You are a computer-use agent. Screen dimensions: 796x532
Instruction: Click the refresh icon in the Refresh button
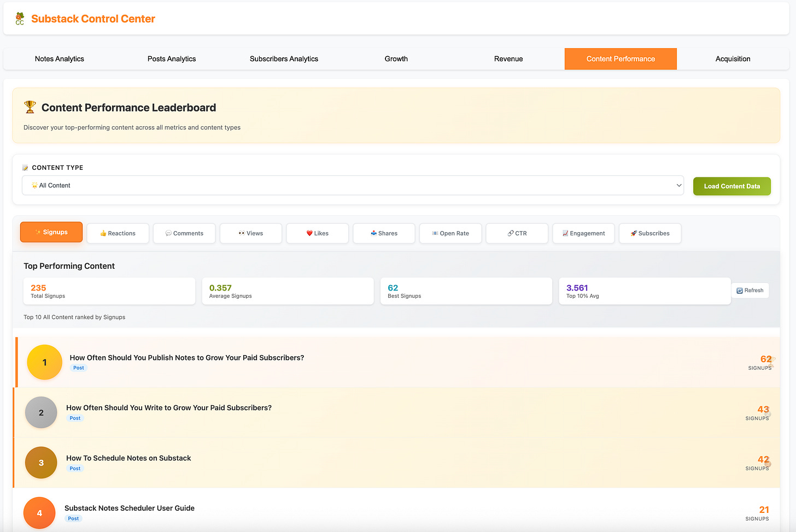tap(740, 291)
